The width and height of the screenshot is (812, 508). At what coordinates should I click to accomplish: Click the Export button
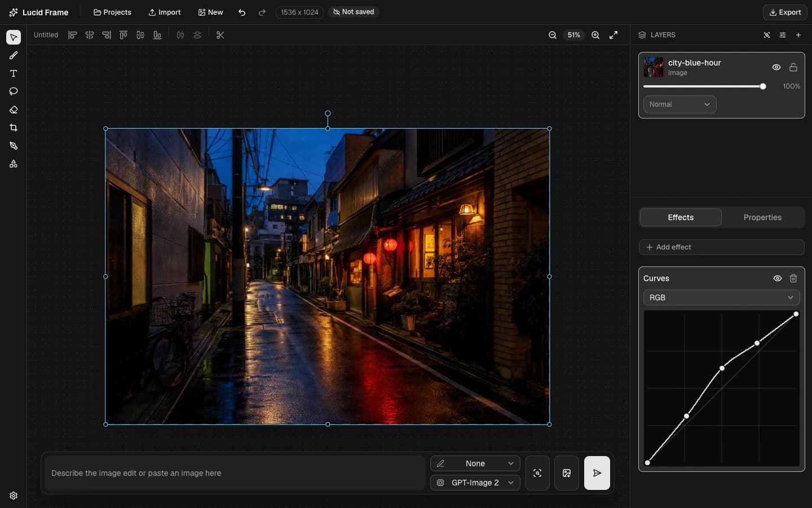pos(785,12)
